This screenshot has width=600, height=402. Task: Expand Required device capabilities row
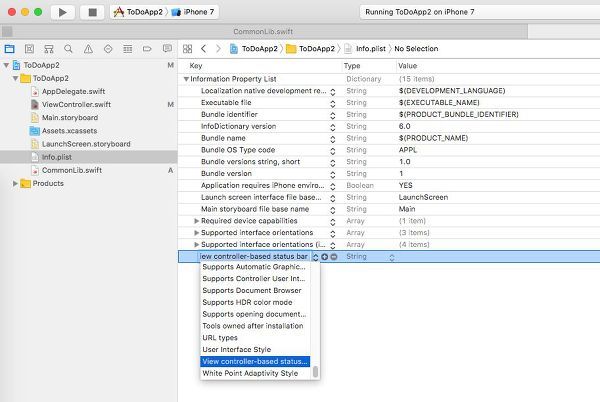[x=196, y=221]
